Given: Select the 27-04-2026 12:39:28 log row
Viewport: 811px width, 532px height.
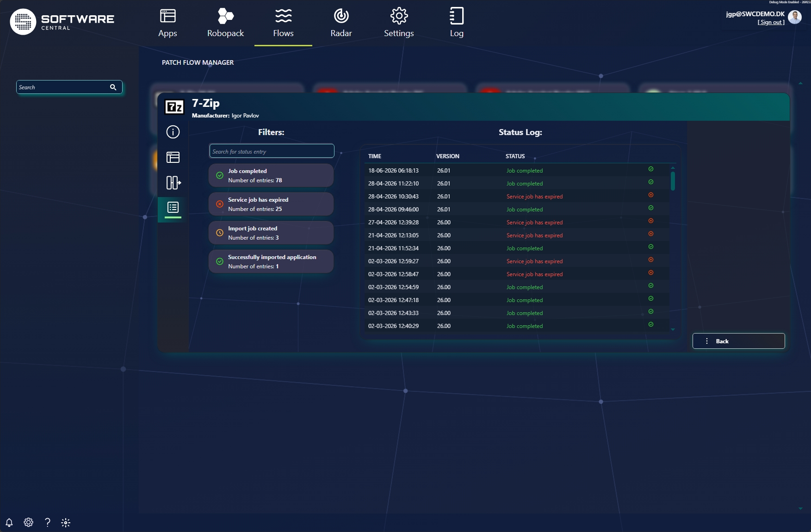Looking at the screenshot, I should (x=517, y=222).
